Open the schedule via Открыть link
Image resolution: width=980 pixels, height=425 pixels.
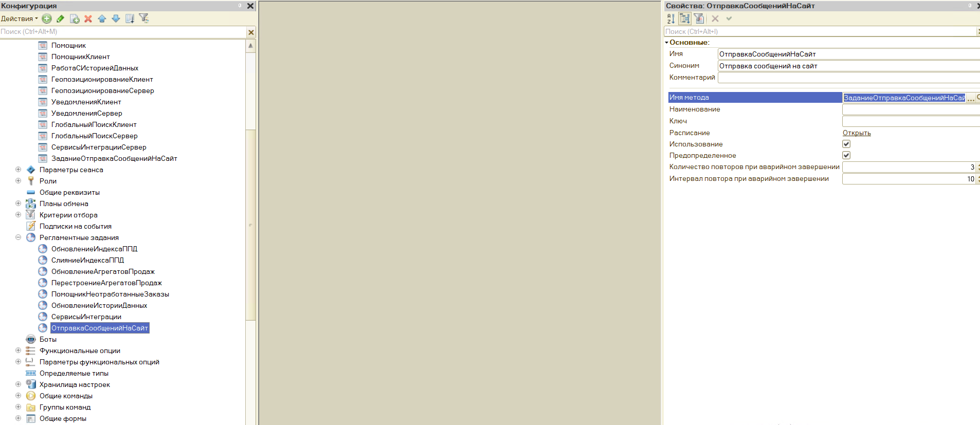click(x=857, y=133)
